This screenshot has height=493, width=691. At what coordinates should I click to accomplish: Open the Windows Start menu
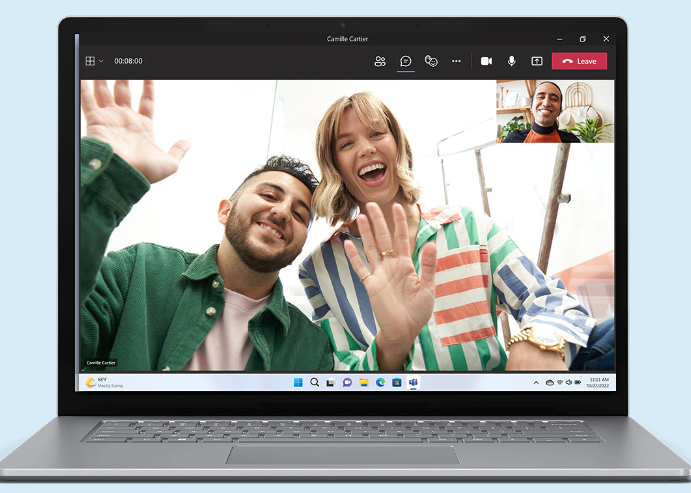[298, 382]
